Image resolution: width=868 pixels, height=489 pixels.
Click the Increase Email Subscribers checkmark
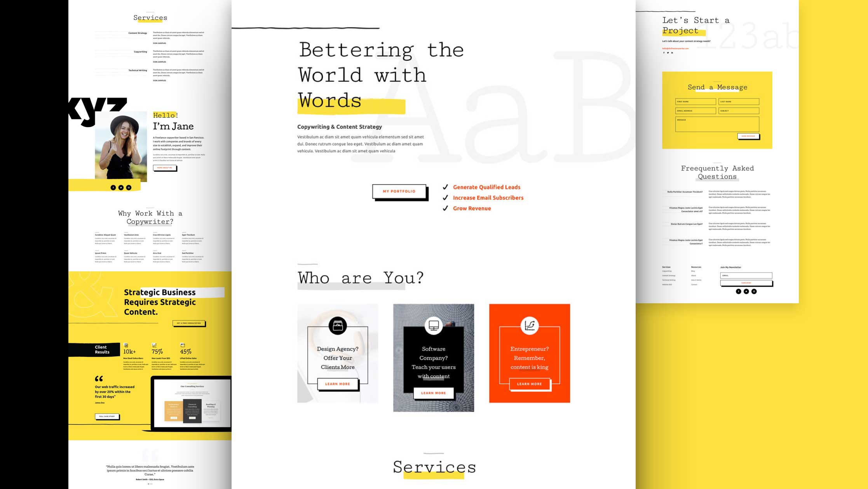click(x=445, y=197)
